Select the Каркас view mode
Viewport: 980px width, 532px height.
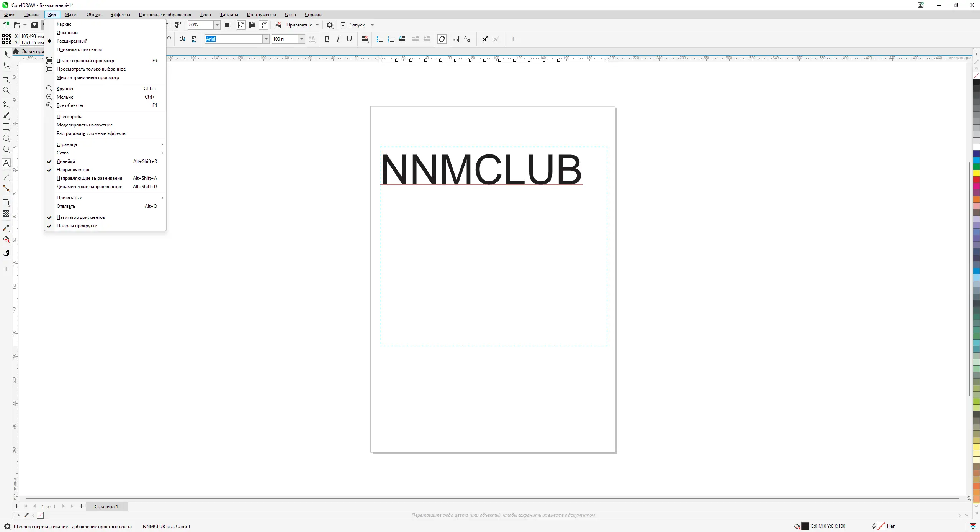[64, 24]
